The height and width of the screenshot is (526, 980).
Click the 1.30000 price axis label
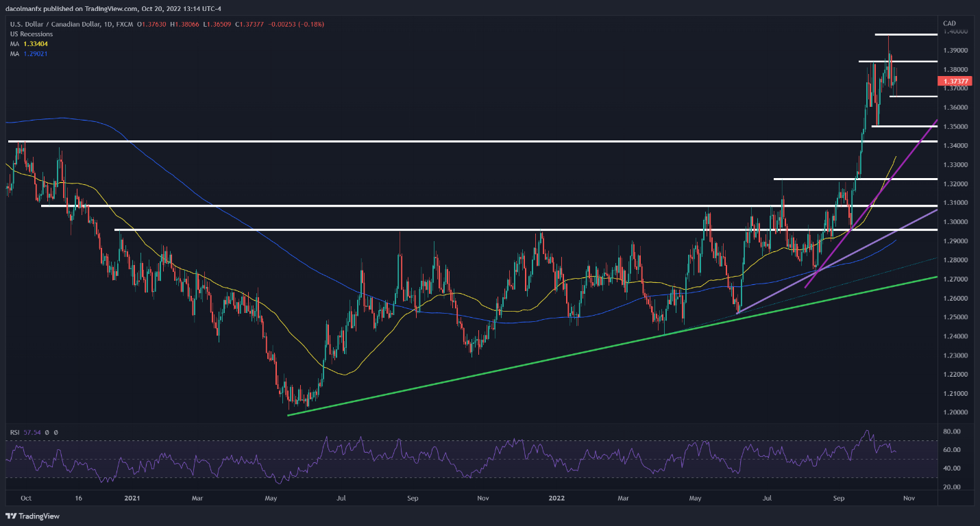tap(955, 222)
